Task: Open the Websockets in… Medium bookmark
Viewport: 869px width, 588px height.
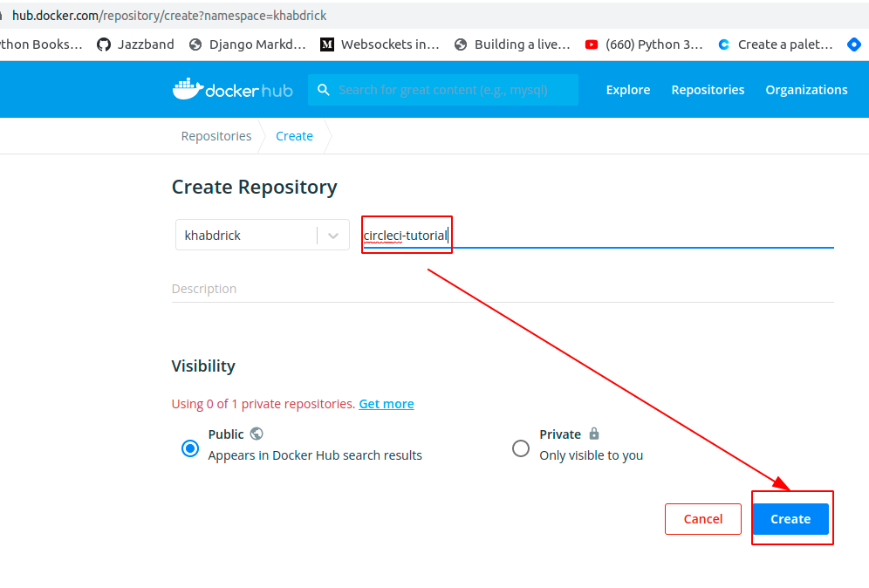Action: click(x=380, y=44)
